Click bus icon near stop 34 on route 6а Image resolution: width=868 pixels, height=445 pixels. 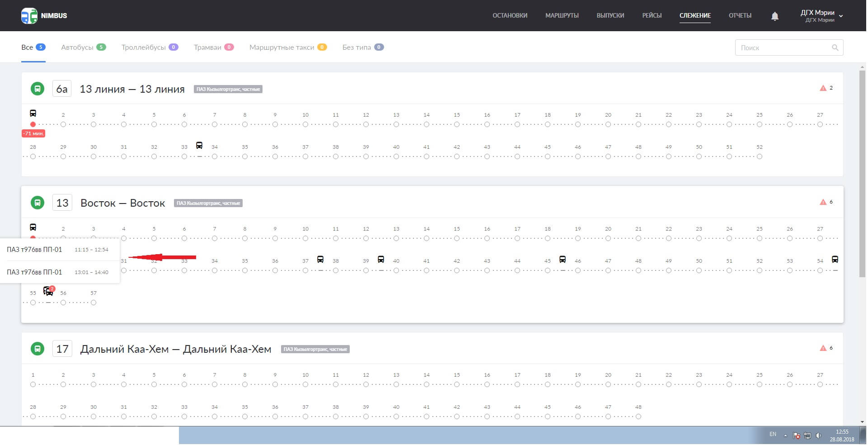[199, 146]
